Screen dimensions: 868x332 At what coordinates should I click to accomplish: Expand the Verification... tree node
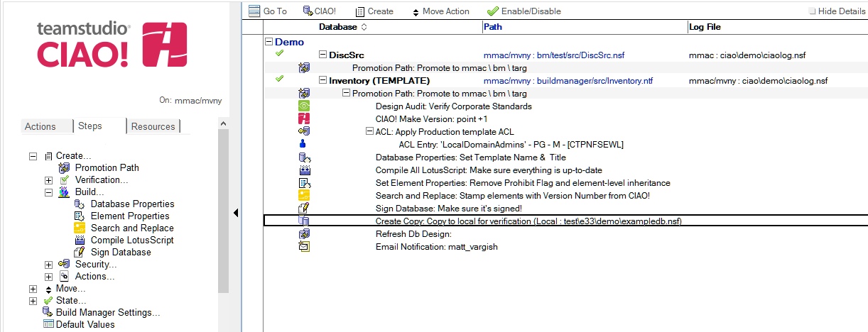click(x=48, y=180)
